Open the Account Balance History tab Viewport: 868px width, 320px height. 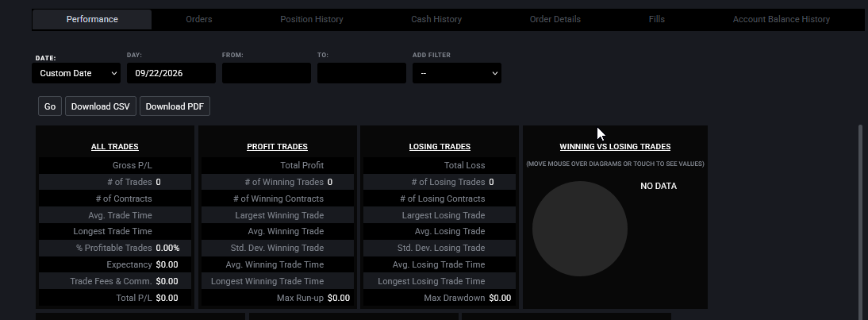point(781,19)
